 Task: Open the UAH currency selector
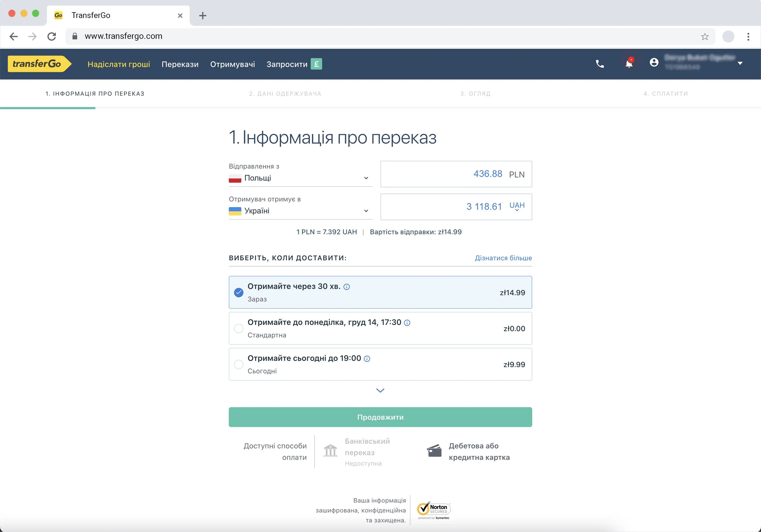[x=517, y=206]
